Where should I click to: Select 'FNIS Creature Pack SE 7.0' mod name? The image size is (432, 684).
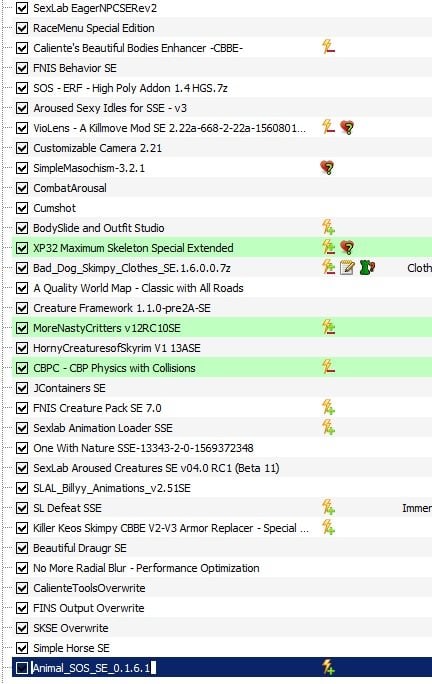tap(97, 408)
